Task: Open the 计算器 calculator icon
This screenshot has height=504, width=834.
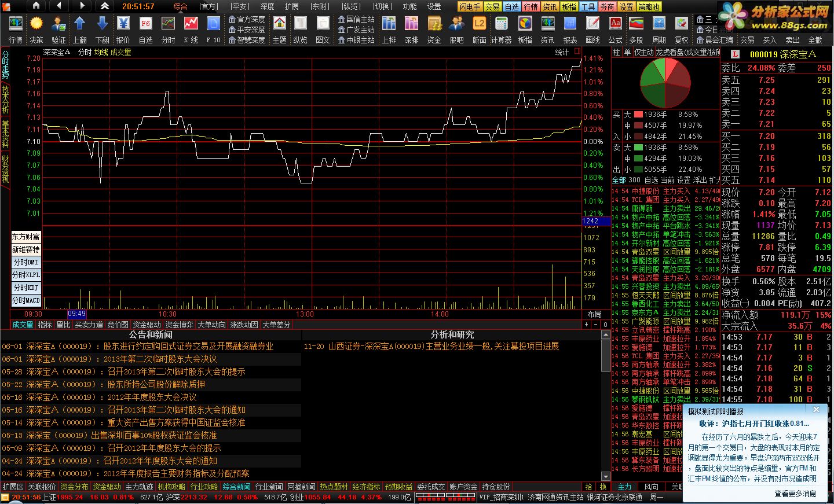Action: (501, 30)
